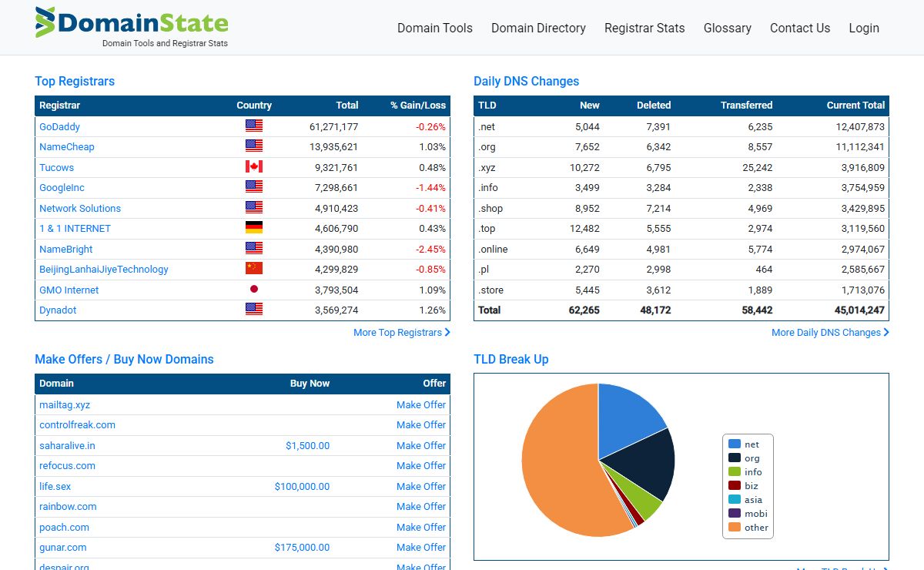
Task: Click the % Gain/Loss column header
Action: 418,106
